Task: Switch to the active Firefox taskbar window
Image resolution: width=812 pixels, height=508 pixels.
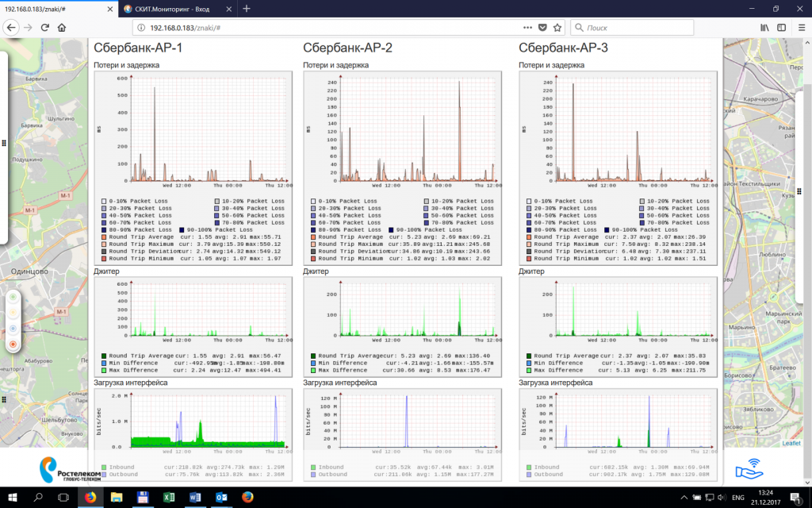Action: pyautogui.click(x=90, y=498)
